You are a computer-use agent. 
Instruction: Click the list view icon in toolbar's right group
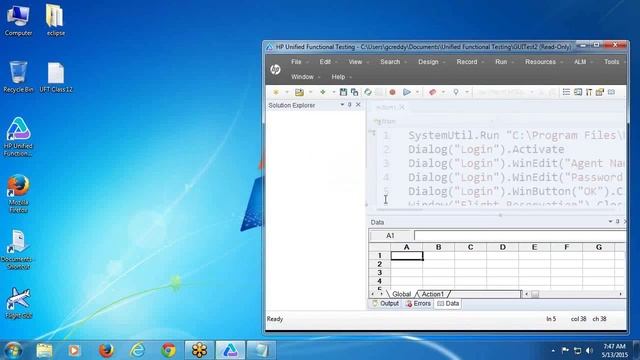pos(566,92)
